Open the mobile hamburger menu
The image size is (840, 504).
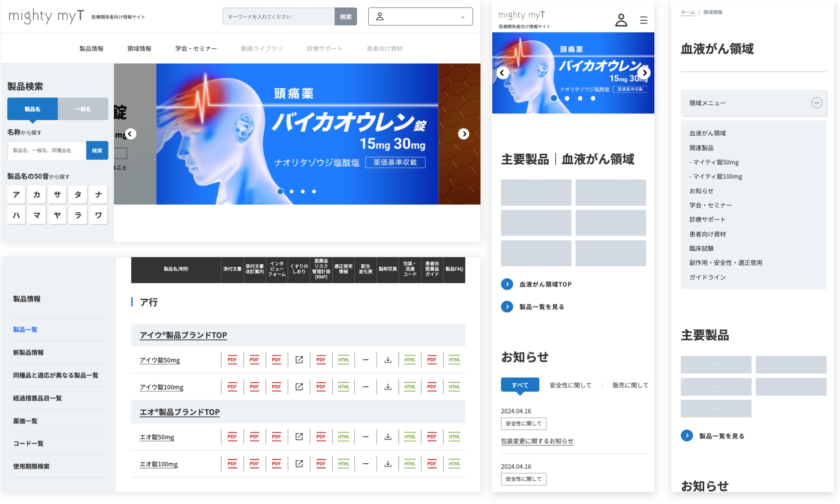[643, 20]
